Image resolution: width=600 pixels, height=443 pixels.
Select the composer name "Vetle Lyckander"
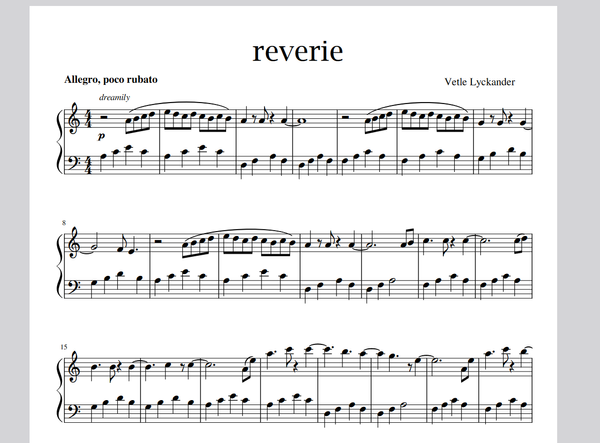pos(488,81)
